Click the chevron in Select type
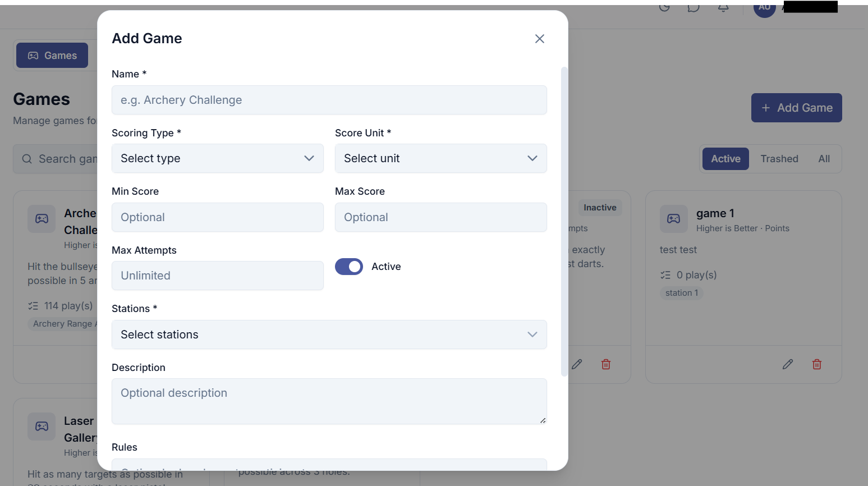The image size is (868, 486). (x=309, y=158)
